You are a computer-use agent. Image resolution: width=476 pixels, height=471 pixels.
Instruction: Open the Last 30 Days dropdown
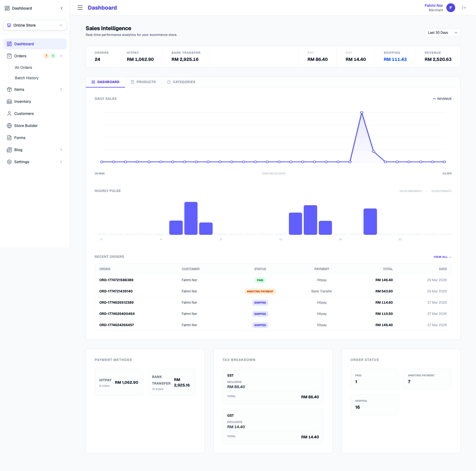[x=442, y=32]
